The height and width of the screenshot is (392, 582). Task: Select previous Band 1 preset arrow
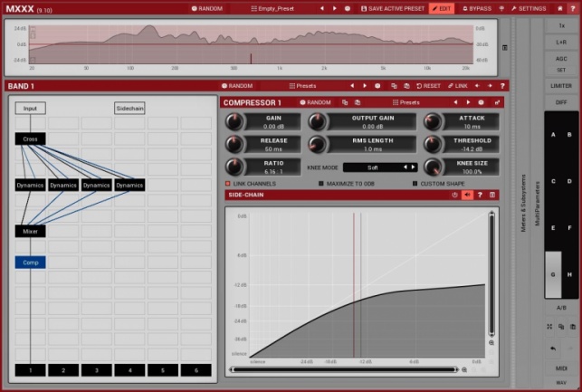(x=352, y=86)
